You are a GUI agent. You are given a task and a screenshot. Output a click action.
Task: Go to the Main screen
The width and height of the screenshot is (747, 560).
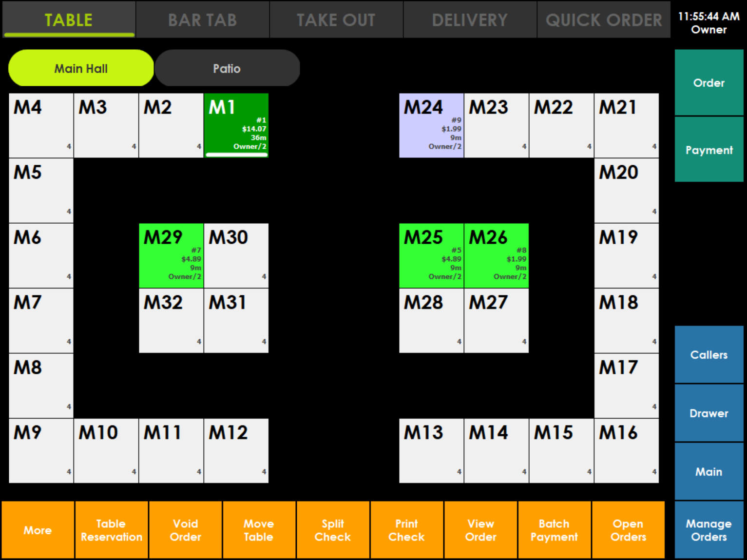[709, 471]
